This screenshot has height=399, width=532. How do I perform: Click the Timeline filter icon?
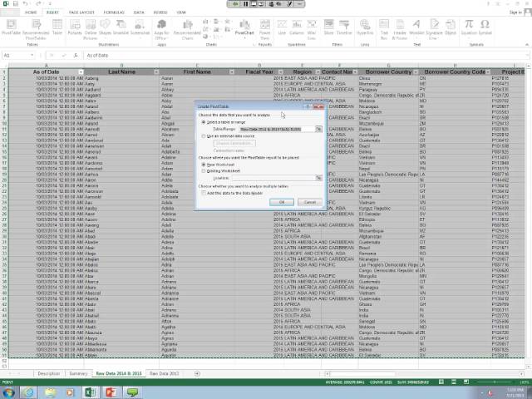(x=344, y=27)
